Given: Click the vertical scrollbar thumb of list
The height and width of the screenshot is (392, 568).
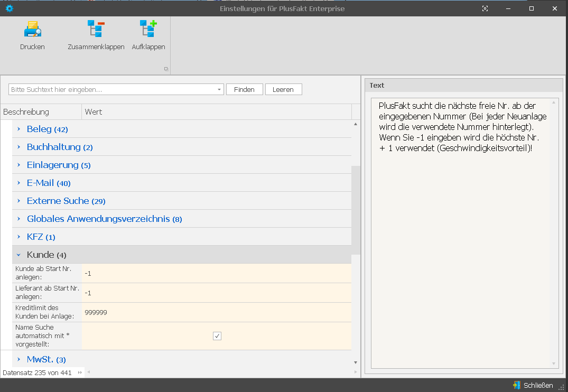Looking at the screenshot, I should 356,210.
